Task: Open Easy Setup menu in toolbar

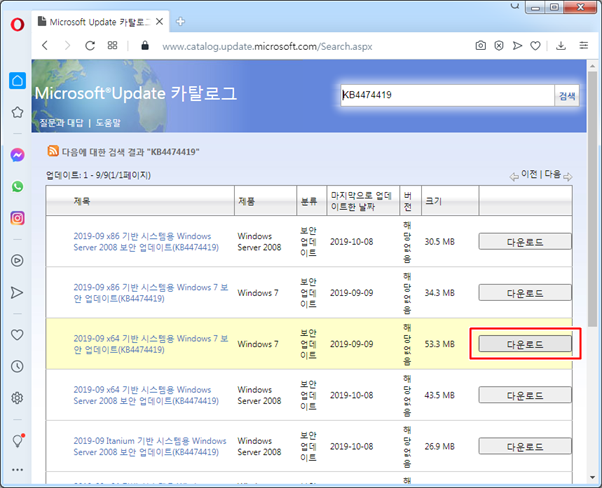Action: tap(584, 46)
